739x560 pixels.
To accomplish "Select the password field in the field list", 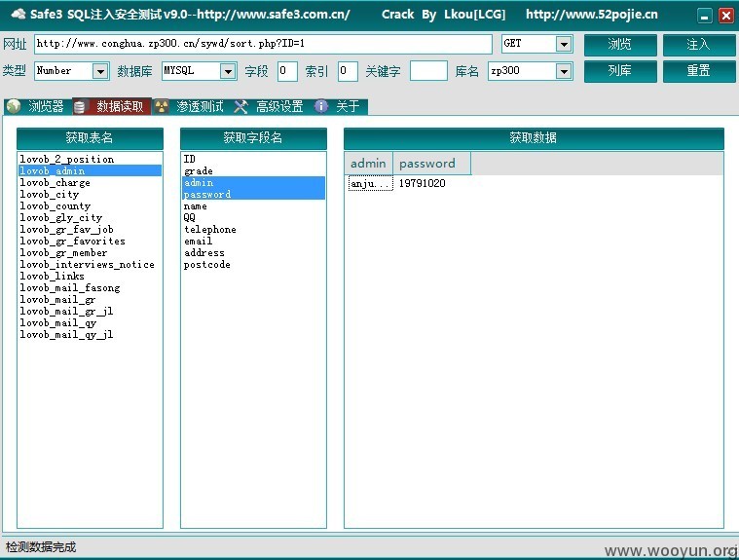I will (x=253, y=194).
